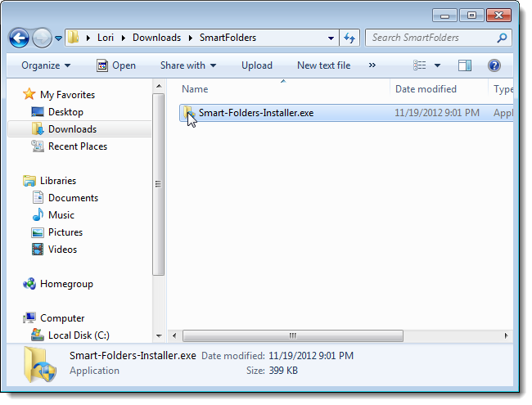Click the file's date 11/19/2012 9:01 PM

(x=437, y=113)
